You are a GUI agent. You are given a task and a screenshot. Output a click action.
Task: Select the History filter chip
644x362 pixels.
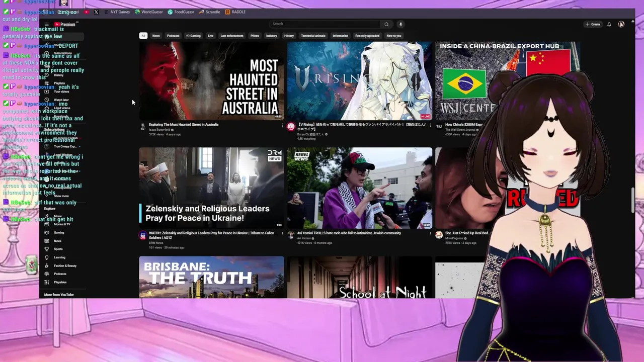289,36
